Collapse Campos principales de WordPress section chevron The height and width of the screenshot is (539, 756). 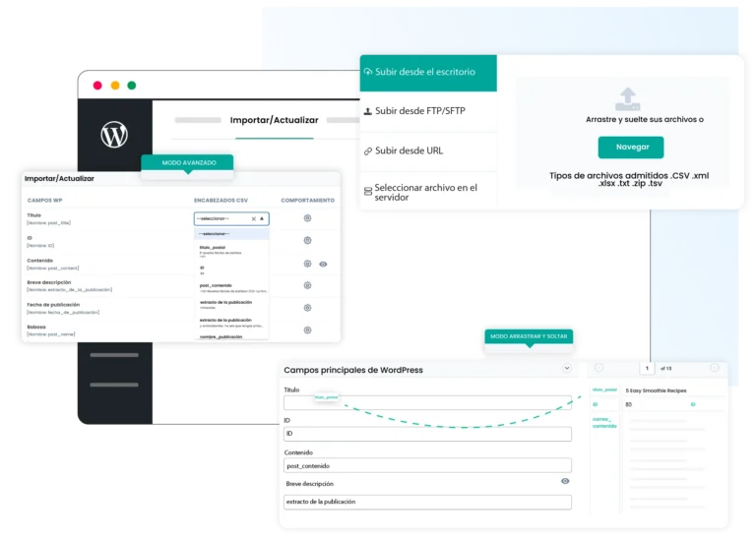pyautogui.click(x=567, y=369)
